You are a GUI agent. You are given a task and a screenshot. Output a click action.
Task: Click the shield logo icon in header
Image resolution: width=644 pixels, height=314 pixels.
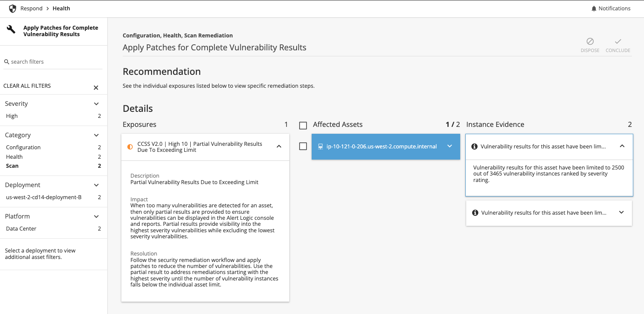[12, 9]
